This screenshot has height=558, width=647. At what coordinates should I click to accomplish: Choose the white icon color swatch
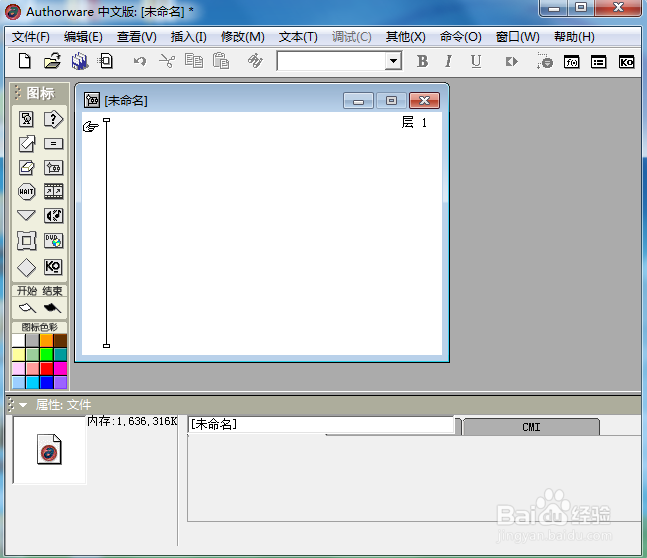[19, 341]
